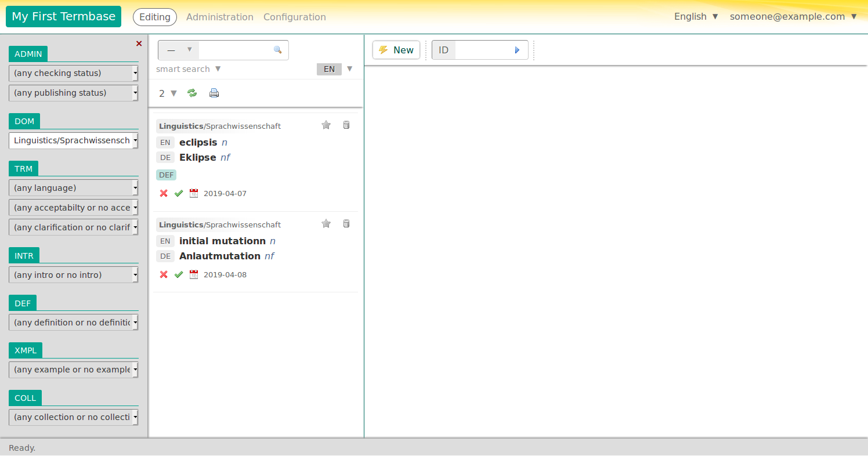Delete the eclipsis entry
This screenshot has height=456, width=868.
pos(346,125)
